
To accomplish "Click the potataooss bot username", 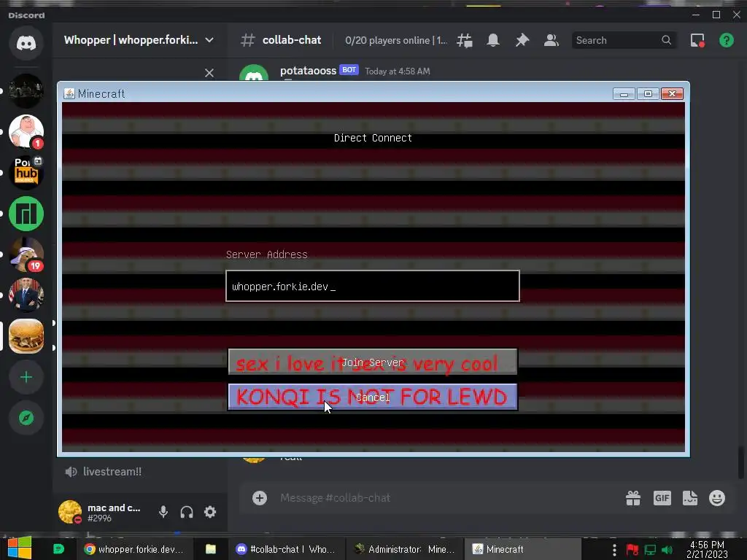I will coord(309,71).
